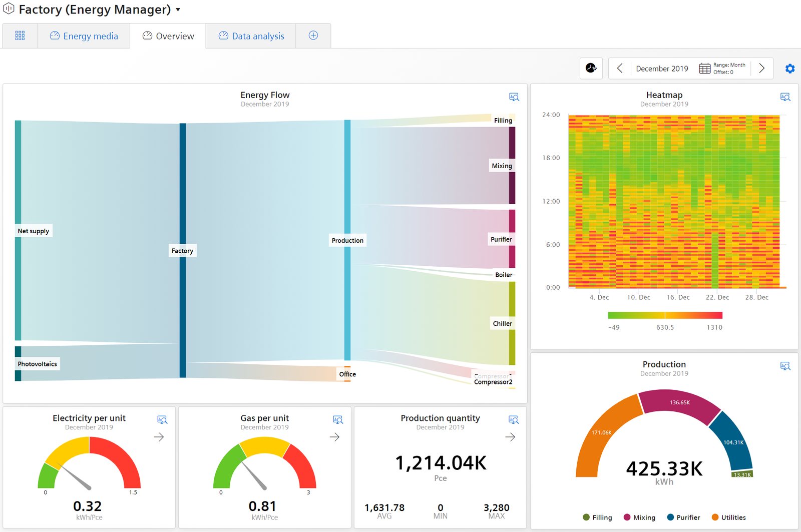Screen dimensions: 801x532
Task: Click the Electricity per unit arrow link
Action: [x=159, y=437]
